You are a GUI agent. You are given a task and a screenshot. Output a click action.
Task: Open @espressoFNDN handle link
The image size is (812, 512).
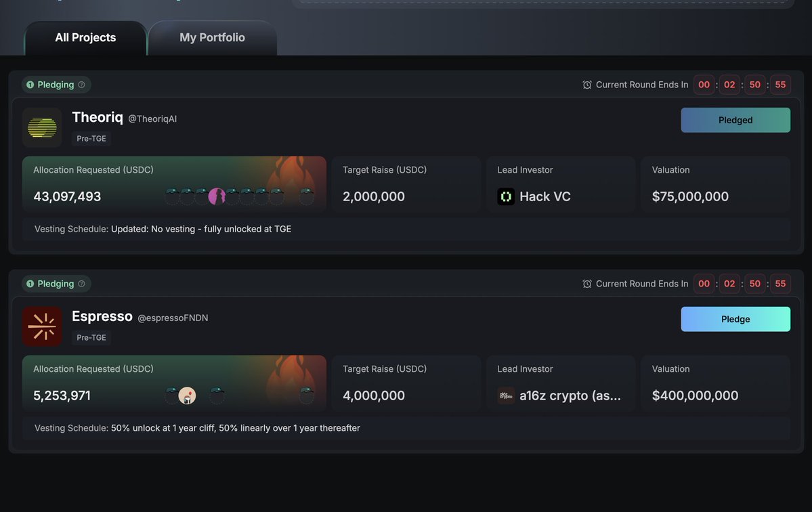(173, 318)
